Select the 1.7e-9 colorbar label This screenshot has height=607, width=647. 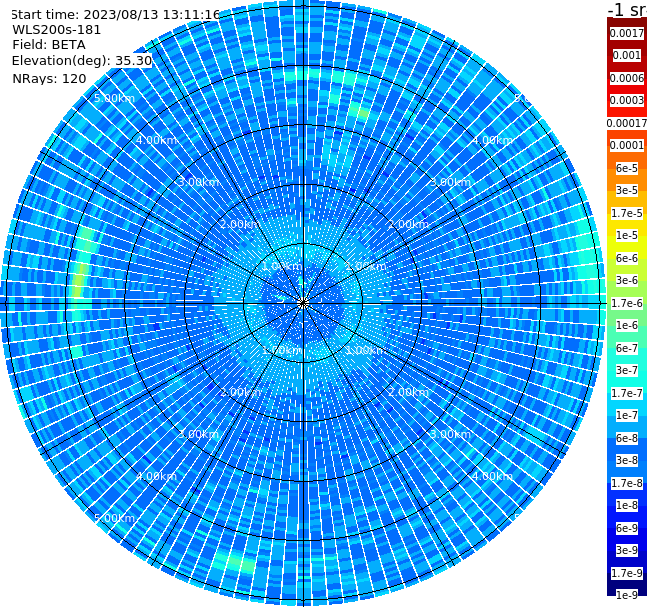627,573
